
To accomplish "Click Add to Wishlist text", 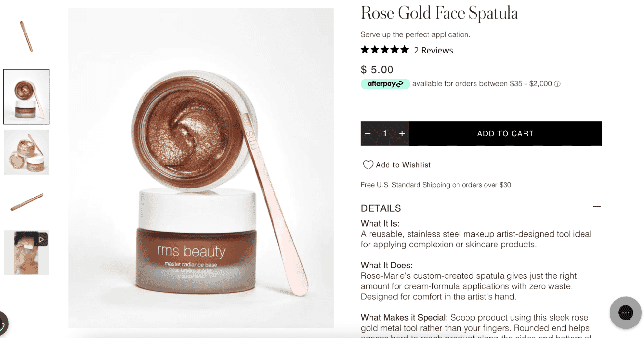I will coord(403,165).
